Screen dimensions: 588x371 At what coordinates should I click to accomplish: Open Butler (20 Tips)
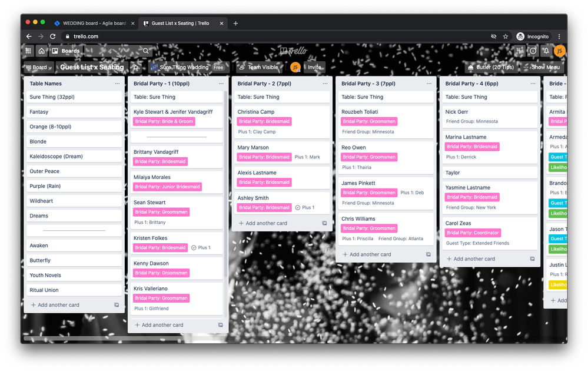pyautogui.click(x=491, y=67)
